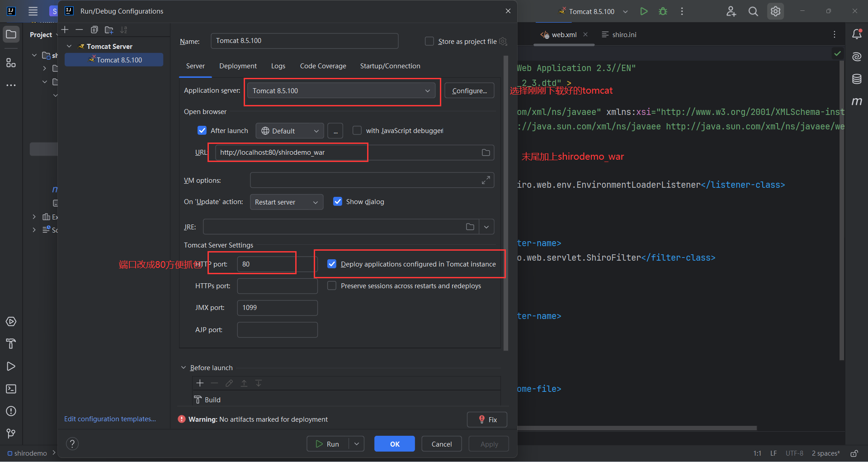Click the Add New Configuration plus icon
The height and width of the screenshot is (462, 868).
pyautogui.click(x=65, y=30)
